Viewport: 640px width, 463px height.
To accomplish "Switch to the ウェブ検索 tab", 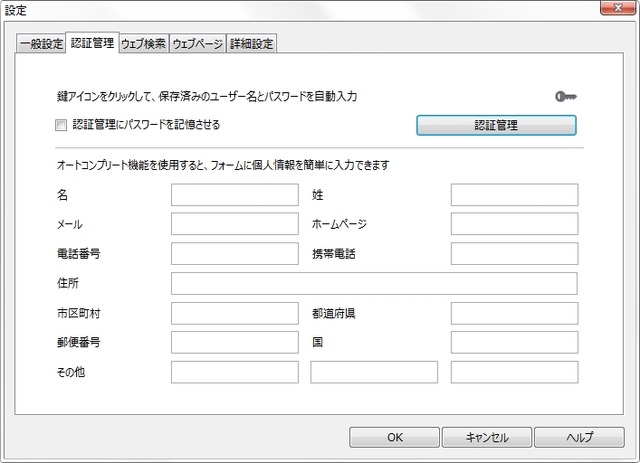I will click(x=144, y=44).
